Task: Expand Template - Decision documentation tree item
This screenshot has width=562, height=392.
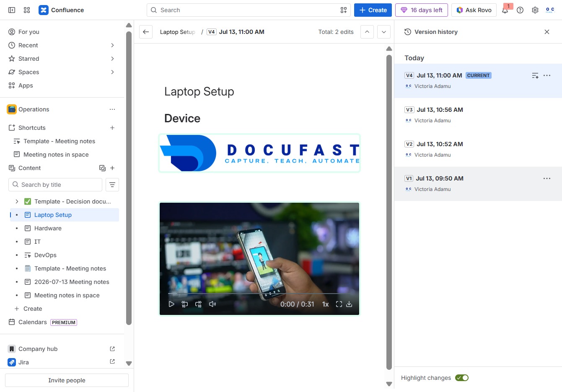Action: coord(17,201)
